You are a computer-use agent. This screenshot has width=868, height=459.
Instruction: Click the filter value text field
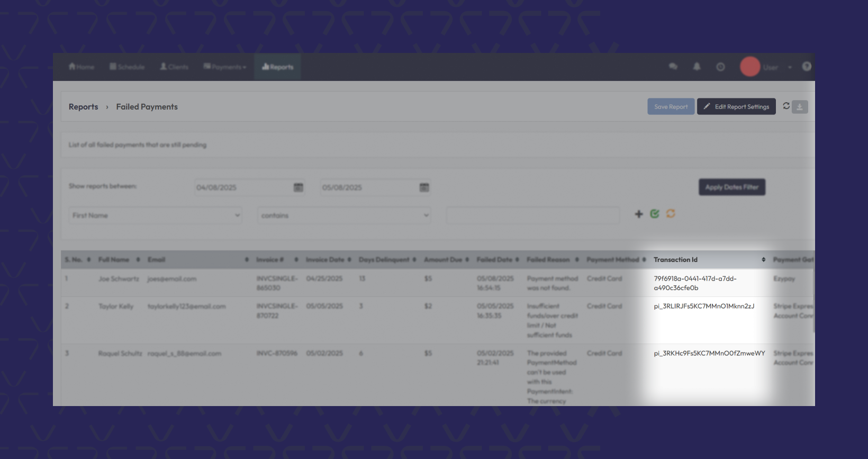[x=532, y=215]
